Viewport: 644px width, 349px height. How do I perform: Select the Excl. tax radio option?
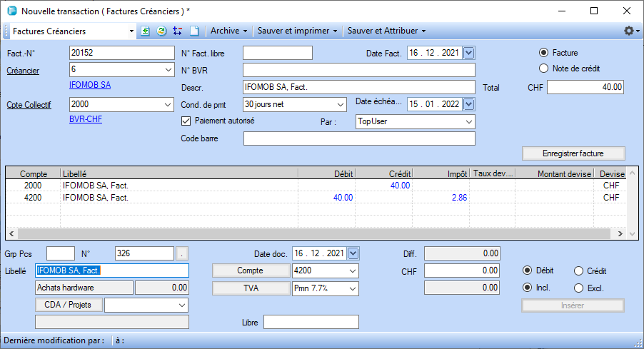(x=580, y=288)
